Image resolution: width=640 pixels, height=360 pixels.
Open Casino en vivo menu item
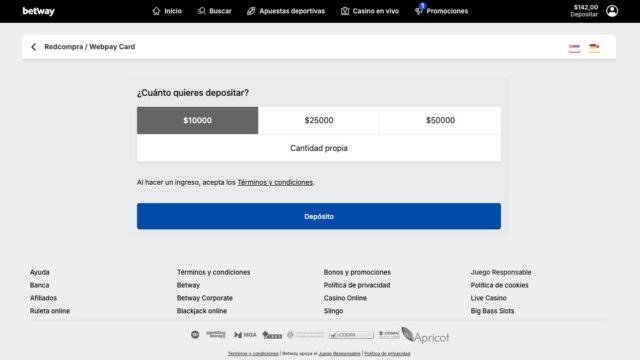coord(376,11)
